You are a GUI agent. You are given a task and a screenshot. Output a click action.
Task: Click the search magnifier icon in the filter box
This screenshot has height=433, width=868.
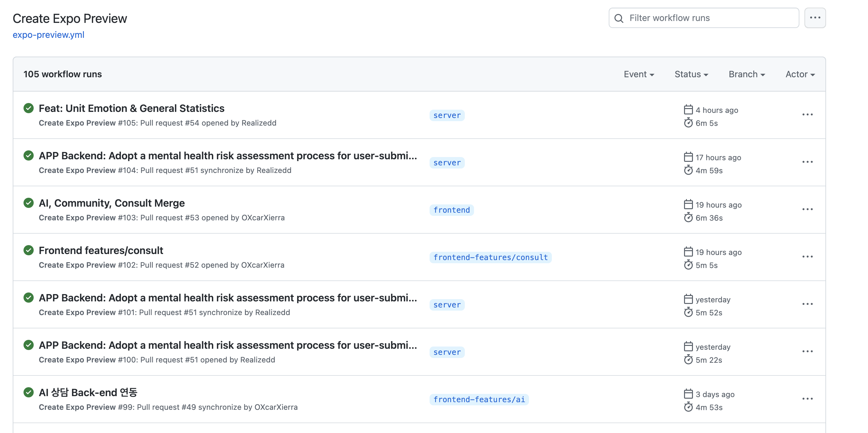click(619, 18)
